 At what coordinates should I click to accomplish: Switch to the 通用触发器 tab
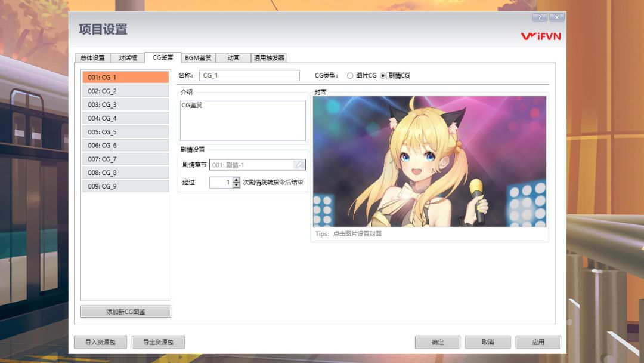click(x=268, y=57)
